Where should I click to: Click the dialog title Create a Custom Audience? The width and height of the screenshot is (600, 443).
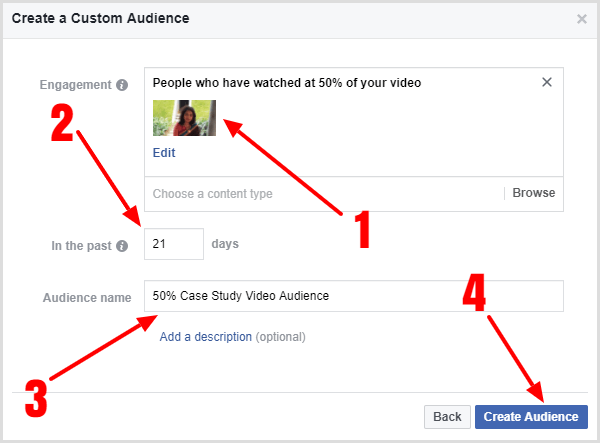click(100, 18)
